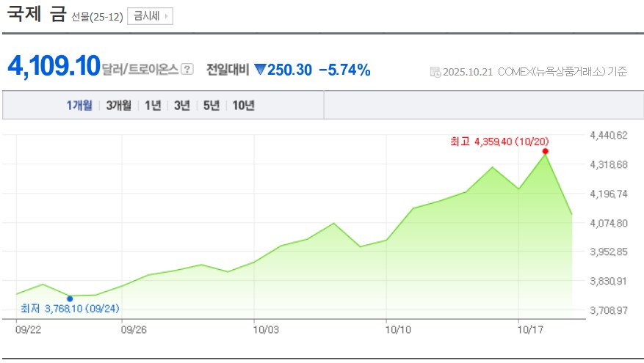Click the blue down-triangle change icon
The width and height of the screenshot is (644, 363).
(259, 70)
